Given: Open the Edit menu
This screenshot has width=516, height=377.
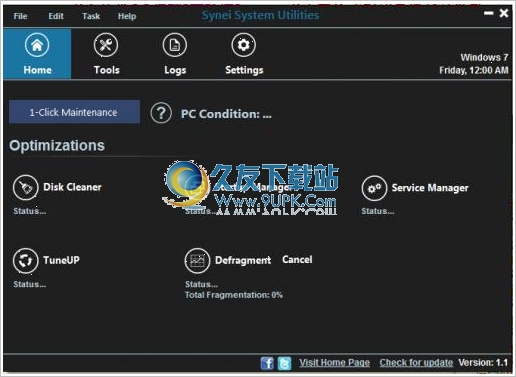Looking at the screenshot, I should pos(56,16).
